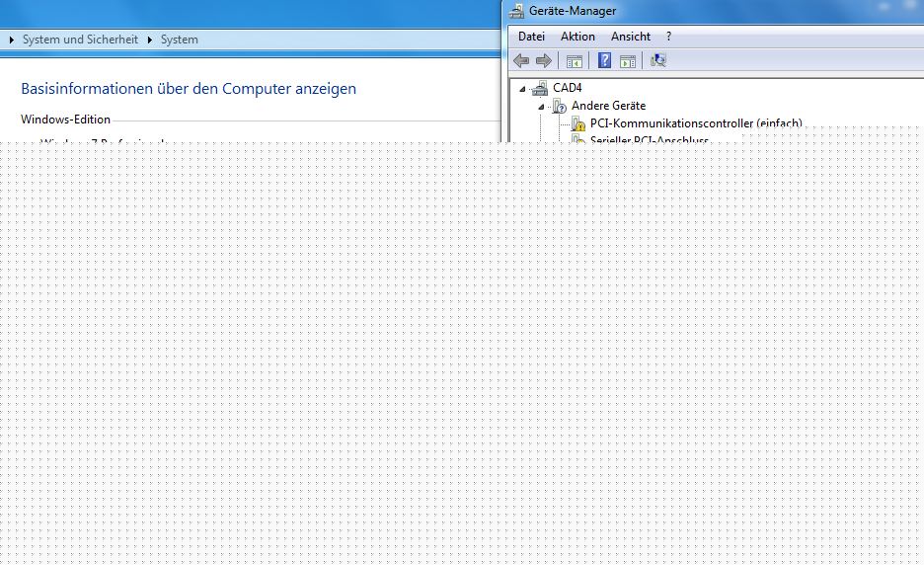Click the Forward arrow in Geräte-Manager toolbar
Viewport: 924px width, 565px height.
(x=543, y=61)
